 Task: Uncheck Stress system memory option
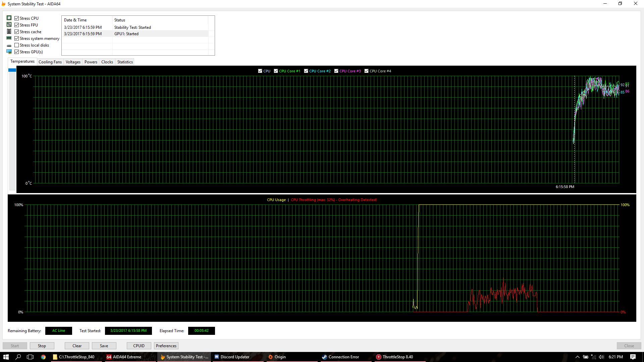(16, 38)
